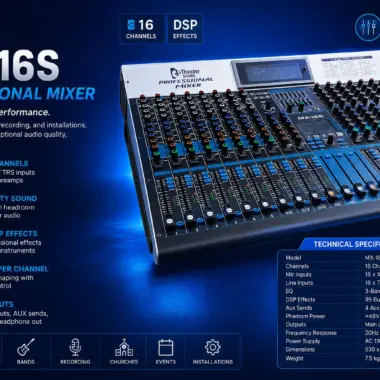This screenshot has width=380, height=380.
Task: Click the Recording microphone icon
Action: point(75,347)
